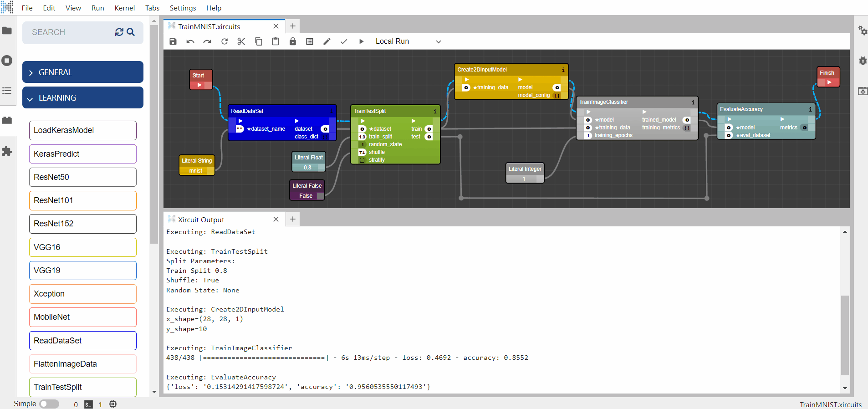This screenshot has width=868, height=409.
Task: Select the ResNet50 component
Action: pos(83,177)
